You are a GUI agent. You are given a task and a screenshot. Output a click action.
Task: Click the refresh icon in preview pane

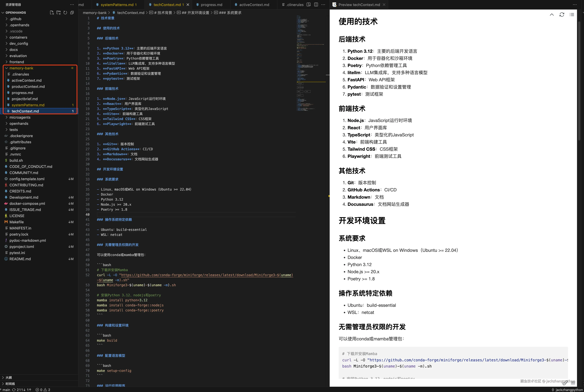click(x=562, y=15)
